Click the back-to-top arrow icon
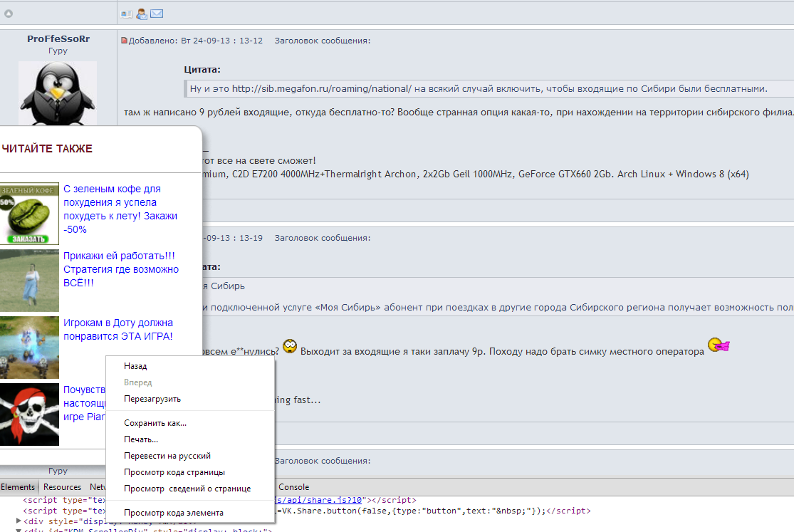This screenshot has width=794, height=532. point(8,14)
